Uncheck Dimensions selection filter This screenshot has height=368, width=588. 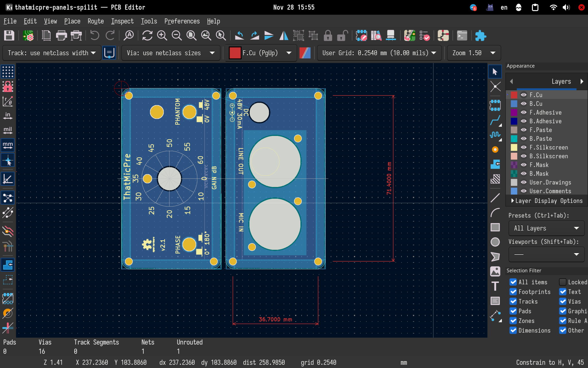513,330
